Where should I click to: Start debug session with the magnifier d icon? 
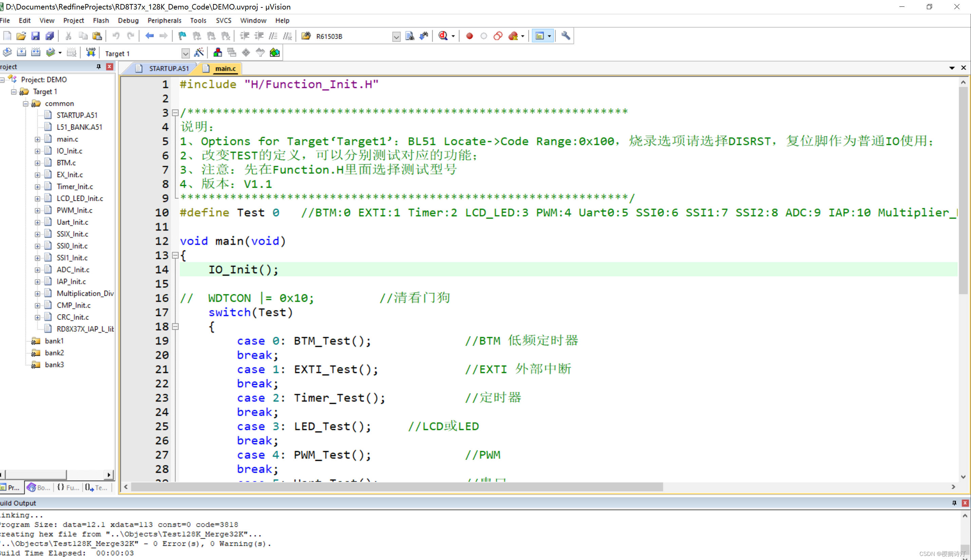tap(443, 36)
